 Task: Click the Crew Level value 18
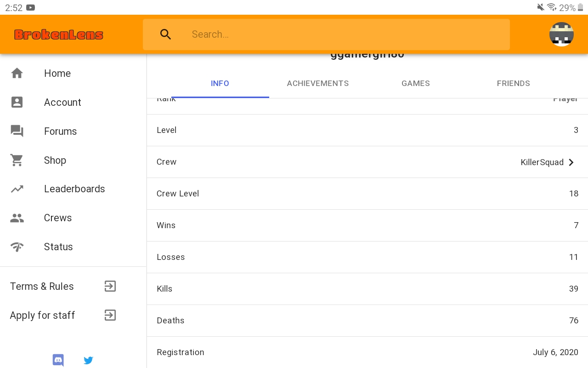click(574, 194)
